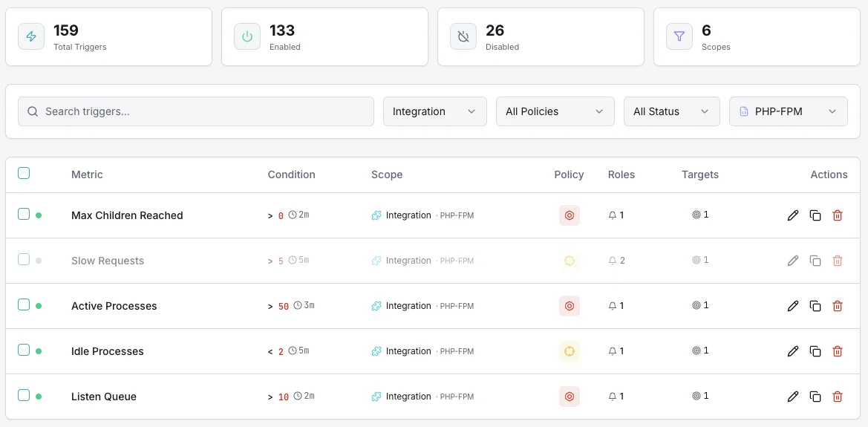Check the Slow Requests row checkbox
This screenshot has height=427, width=868.
click(24, 259)
